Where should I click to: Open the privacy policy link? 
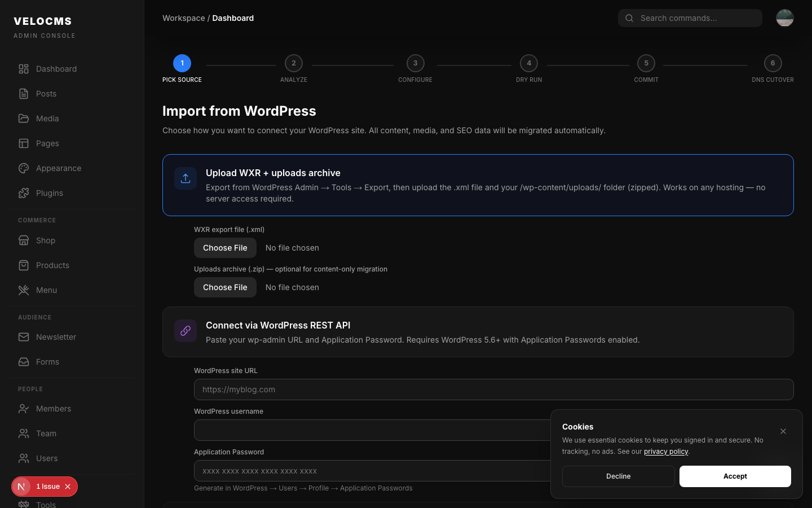pyautogui.click(x=666, y=452)
